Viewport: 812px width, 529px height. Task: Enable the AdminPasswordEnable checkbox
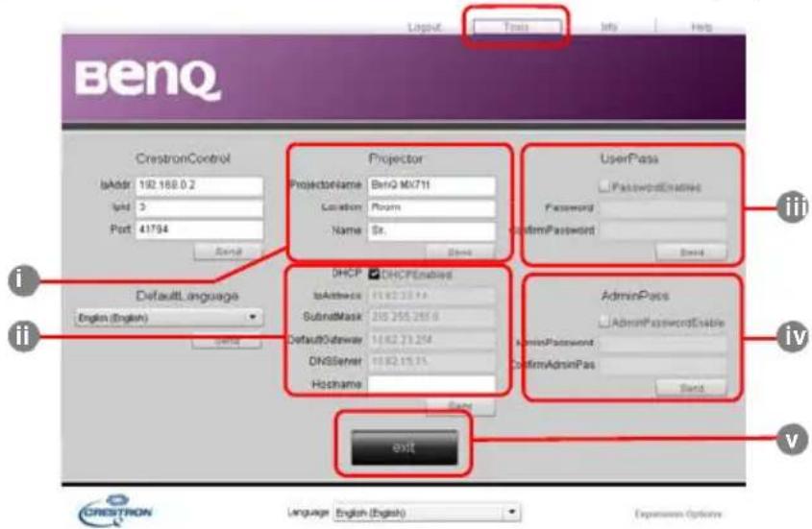point(603,322)
